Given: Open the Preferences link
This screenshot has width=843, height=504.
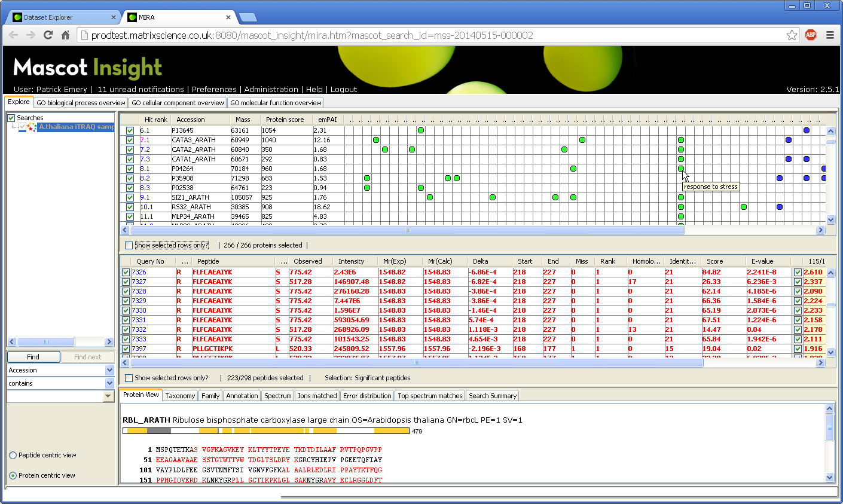Looking at the screenshot, I should [x=214, y=89].
